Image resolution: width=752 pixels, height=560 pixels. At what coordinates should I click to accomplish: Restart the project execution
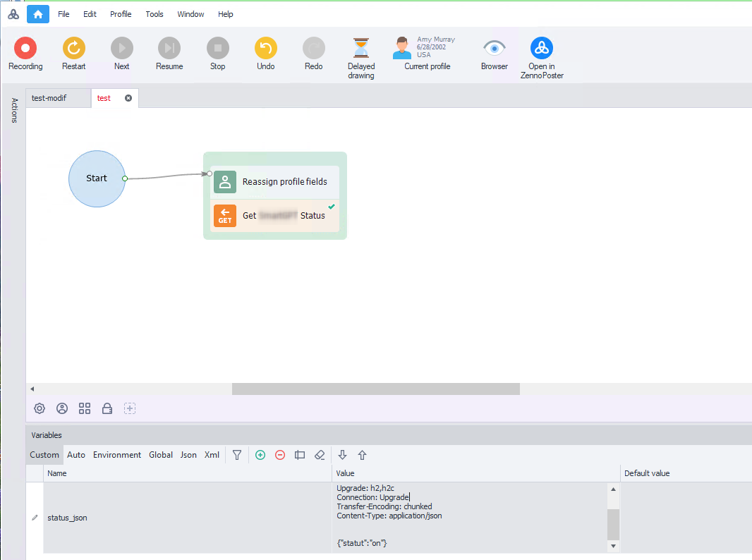point(74,54)
